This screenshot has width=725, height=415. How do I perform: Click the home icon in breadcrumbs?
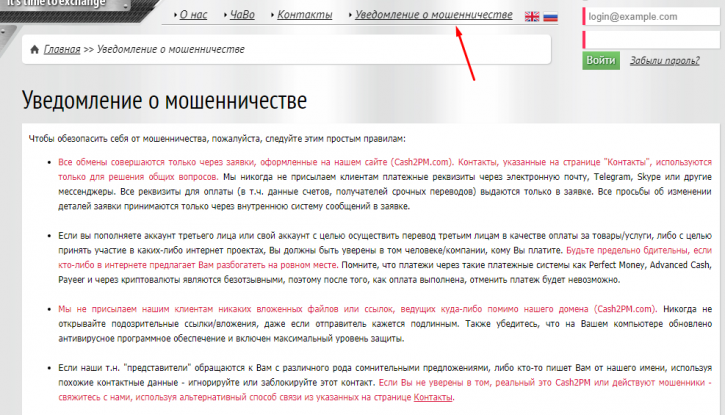tap(34, 49)
